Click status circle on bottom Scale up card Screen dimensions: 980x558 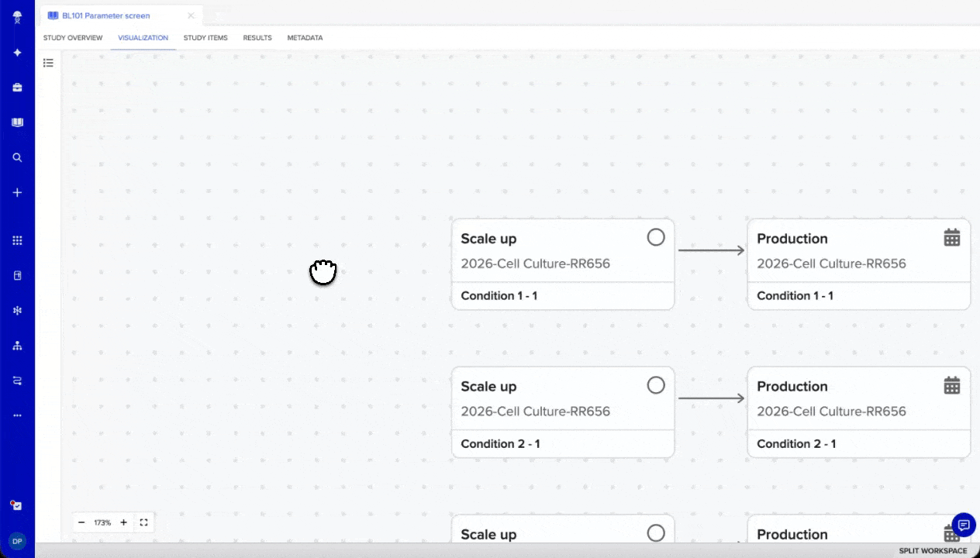pyautogui.click(x=656, y=532)
